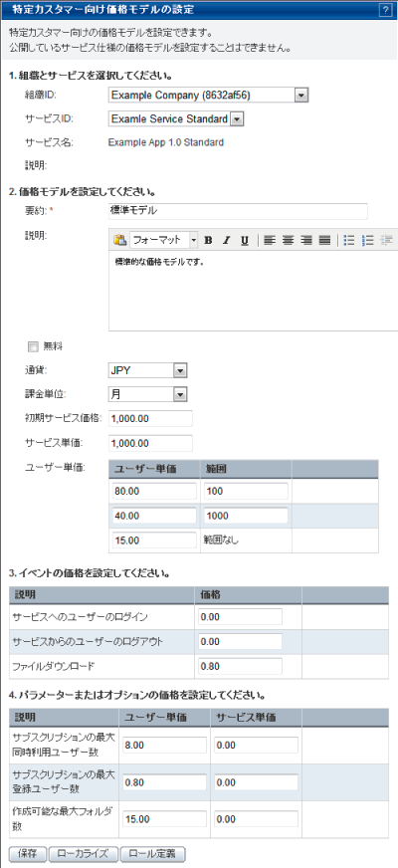Click the price field for サービスからのユーザーのログアウト
The width and height of the screenshot is (398, 868).
(240, 641)
